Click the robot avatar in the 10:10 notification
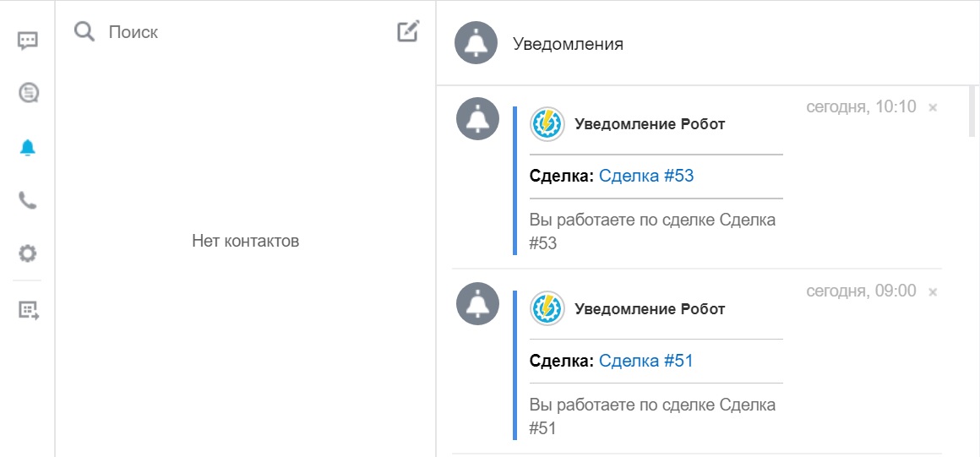The height and width of the screenshot is (457, 980). coord(547,124)
